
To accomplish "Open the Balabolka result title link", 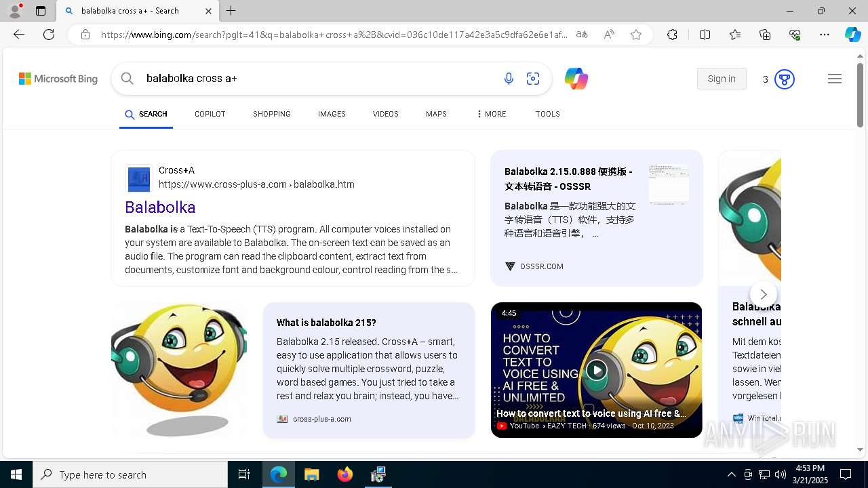I will pyautogui.click(x=160, y=207).
